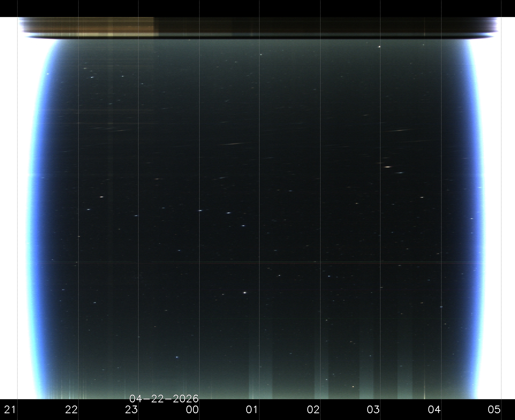The width and height of the screenshot is (515, 420).
Task: Click the 03 hour label
Action: (373, 410)
